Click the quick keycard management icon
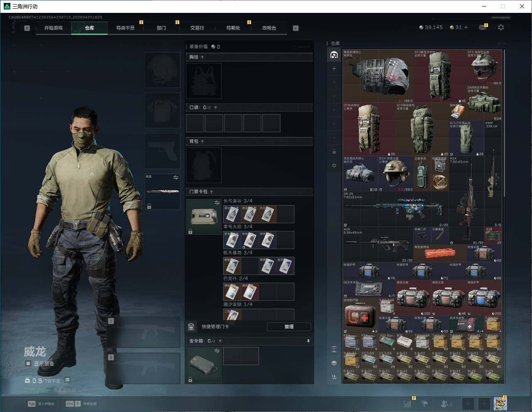This screenshot has width=532, height=412. (191, 327)
